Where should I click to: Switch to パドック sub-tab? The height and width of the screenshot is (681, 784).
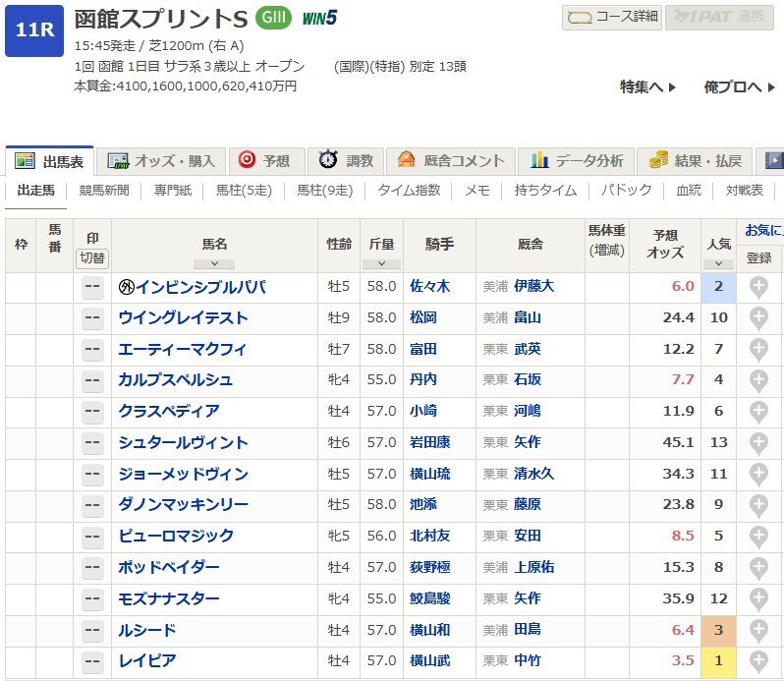[627, 191]
